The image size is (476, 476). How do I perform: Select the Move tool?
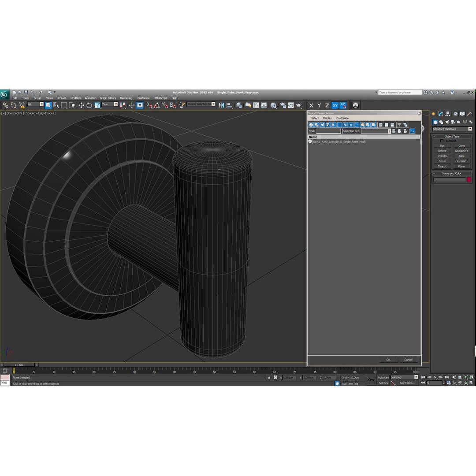[81, 105]
